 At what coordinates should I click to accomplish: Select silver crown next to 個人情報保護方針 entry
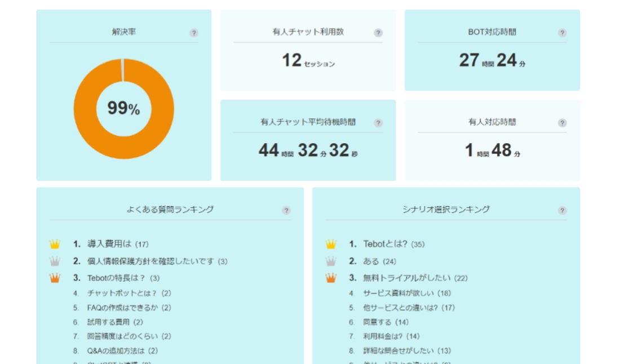(54, 261)
